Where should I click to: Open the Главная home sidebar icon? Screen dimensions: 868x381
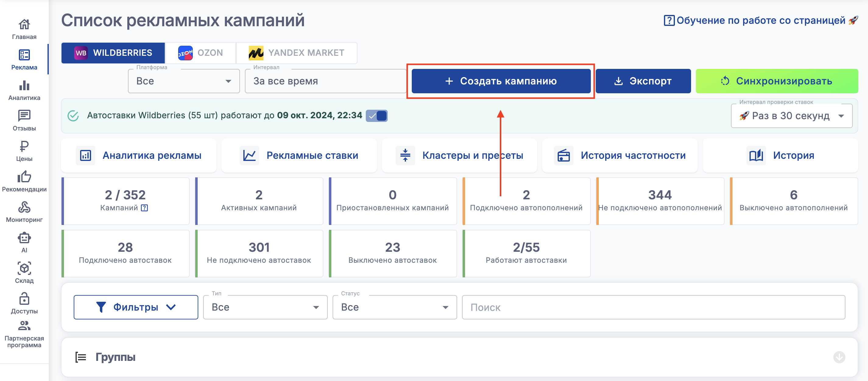(x=24, y=25)
